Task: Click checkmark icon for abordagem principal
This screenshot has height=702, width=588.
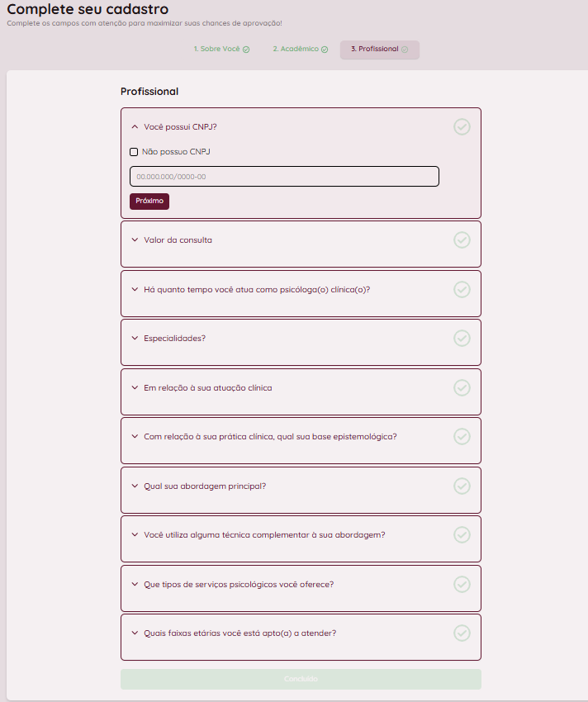Action: (462, 486)
